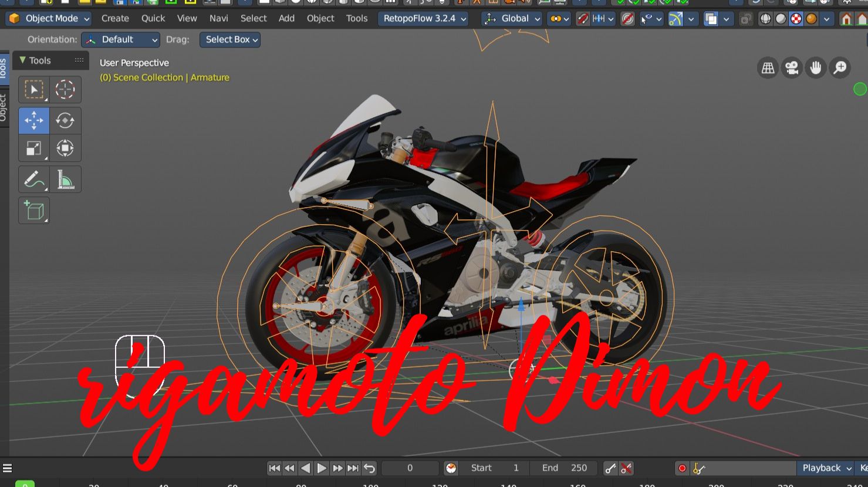Choose the Move tool

[x=34, y=120]
